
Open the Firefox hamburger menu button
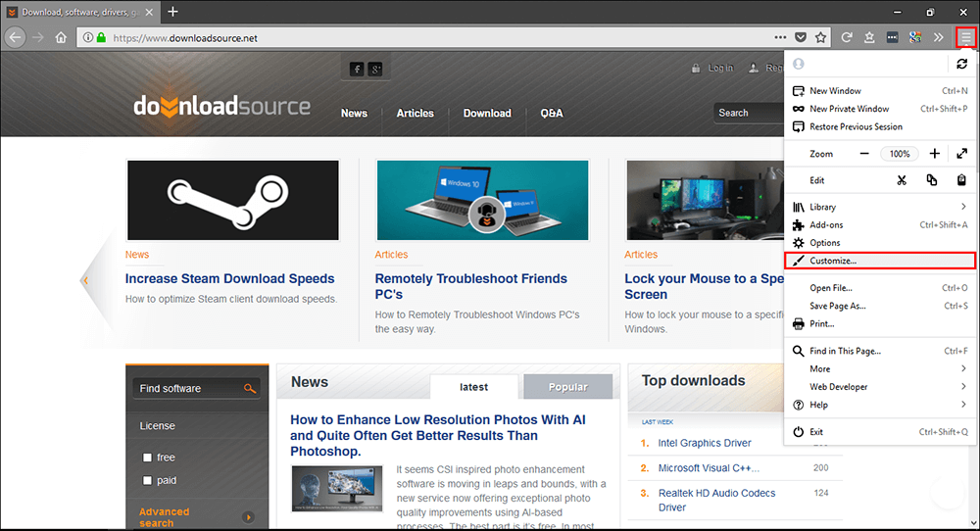point(965,37)
